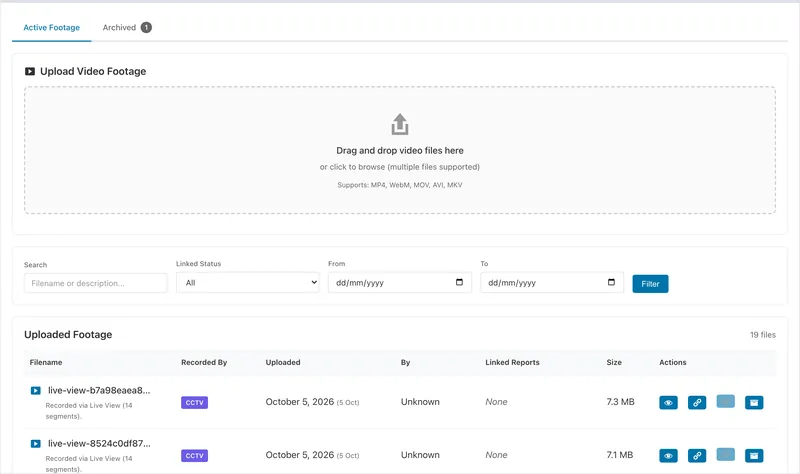This screenshot has height=474, width=800.
Task: Select filename live-view-b7a98eaea8...
Action: point(99,390)
